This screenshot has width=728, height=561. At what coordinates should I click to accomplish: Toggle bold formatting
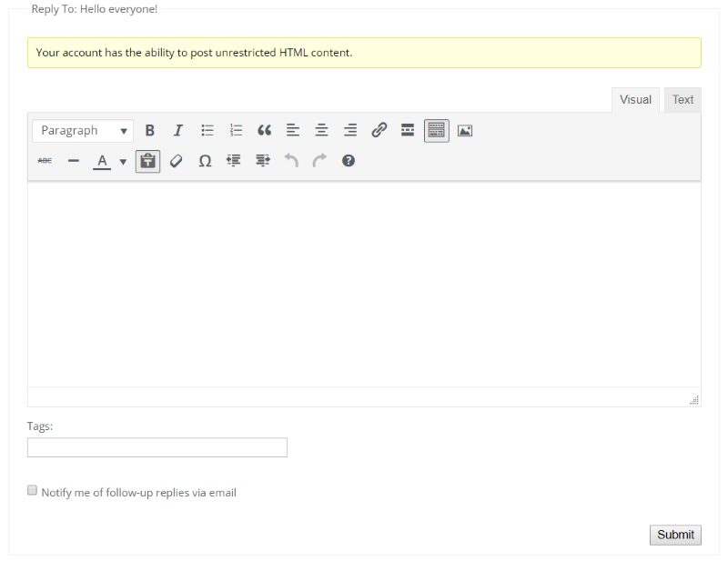click(149, 130)
